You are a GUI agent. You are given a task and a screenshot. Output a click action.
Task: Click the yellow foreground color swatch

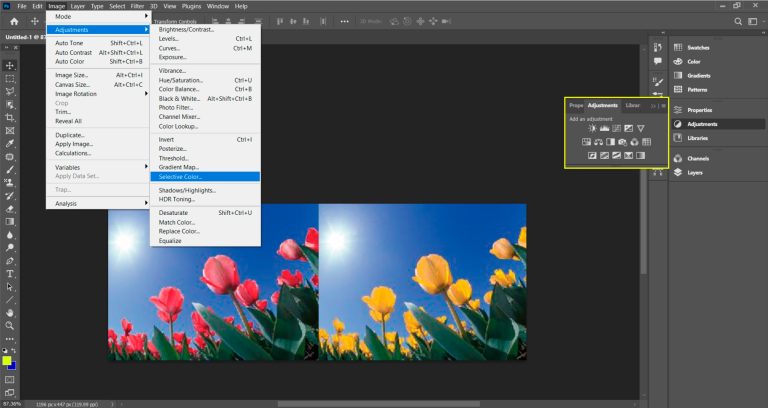pos(7,360)
